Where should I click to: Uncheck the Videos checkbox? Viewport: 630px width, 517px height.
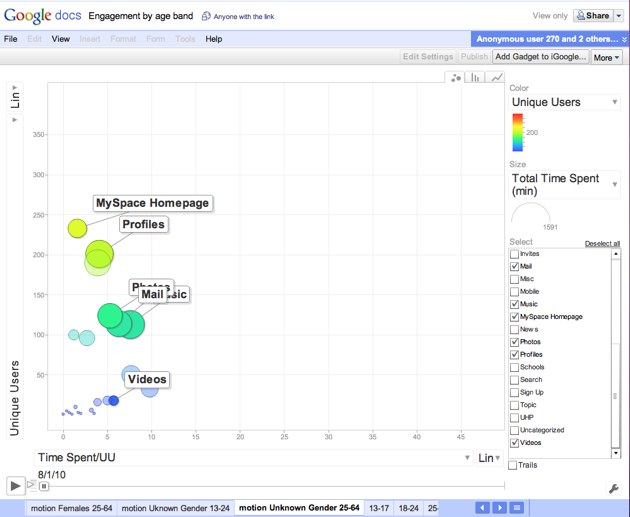[x=514, y=443]
